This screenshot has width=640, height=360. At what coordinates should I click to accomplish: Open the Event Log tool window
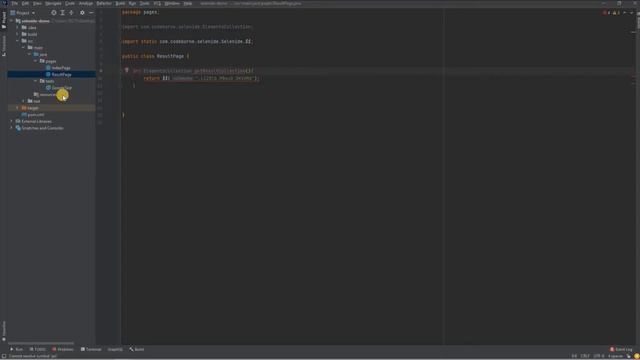coord(621,349)
